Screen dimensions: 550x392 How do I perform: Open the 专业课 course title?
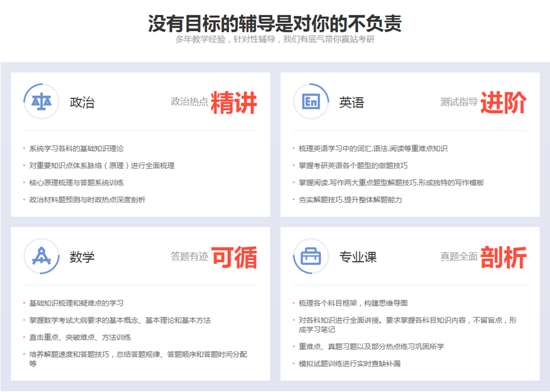click(358, 256)
